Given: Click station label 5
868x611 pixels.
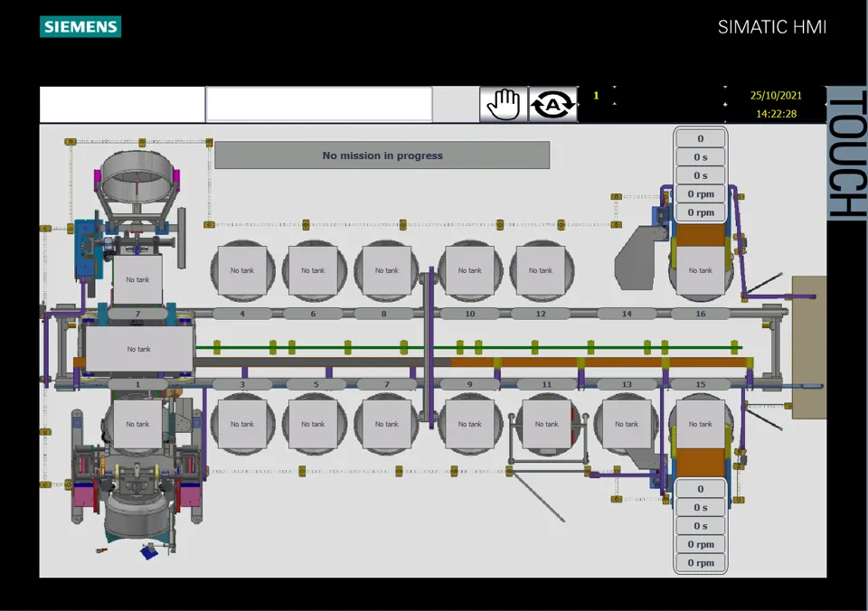Looking at the screenshot, I should 316,384.
